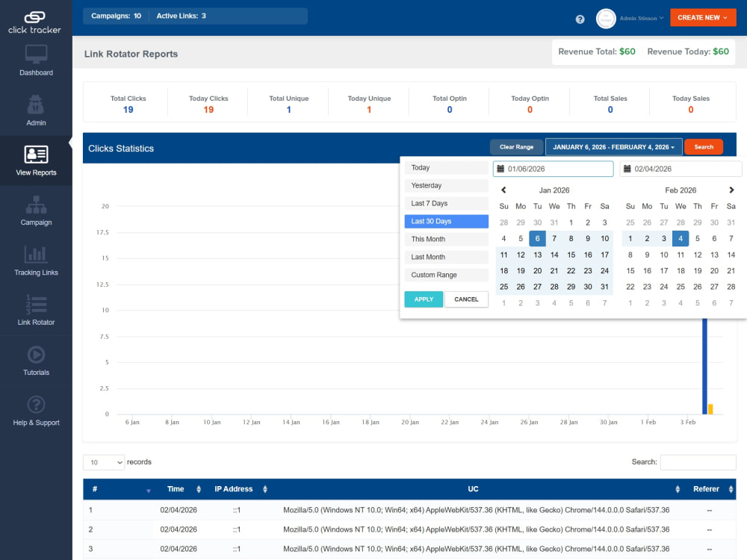This screenshot has height=560, width=747.
Task: Open the Admin section icon
Action: (36, 105)
